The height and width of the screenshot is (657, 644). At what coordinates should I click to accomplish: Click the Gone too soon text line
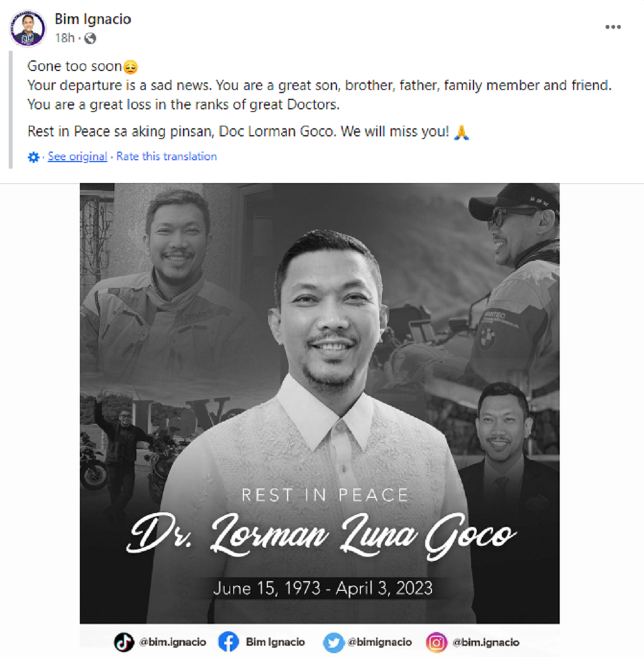[x=82, y=66]
